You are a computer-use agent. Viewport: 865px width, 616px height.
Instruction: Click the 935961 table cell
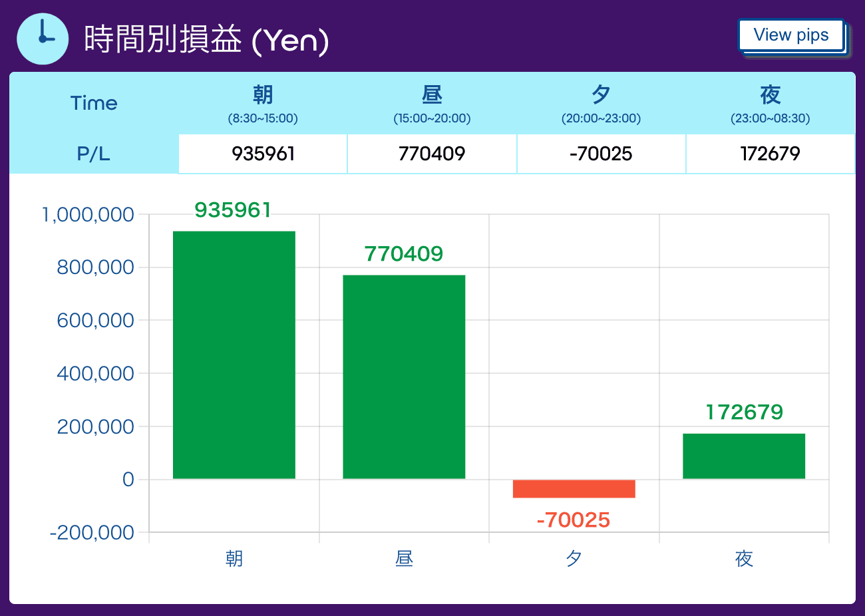(x=263, y=154)
